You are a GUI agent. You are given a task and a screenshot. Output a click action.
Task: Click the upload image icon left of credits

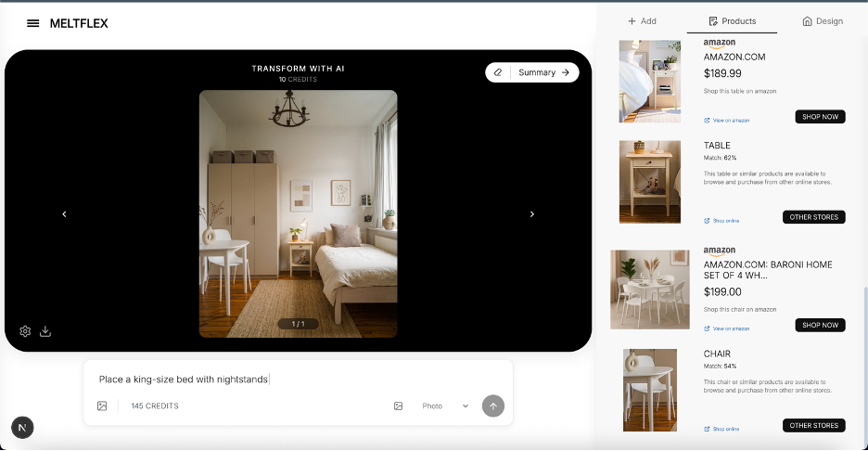coord(102,406)
